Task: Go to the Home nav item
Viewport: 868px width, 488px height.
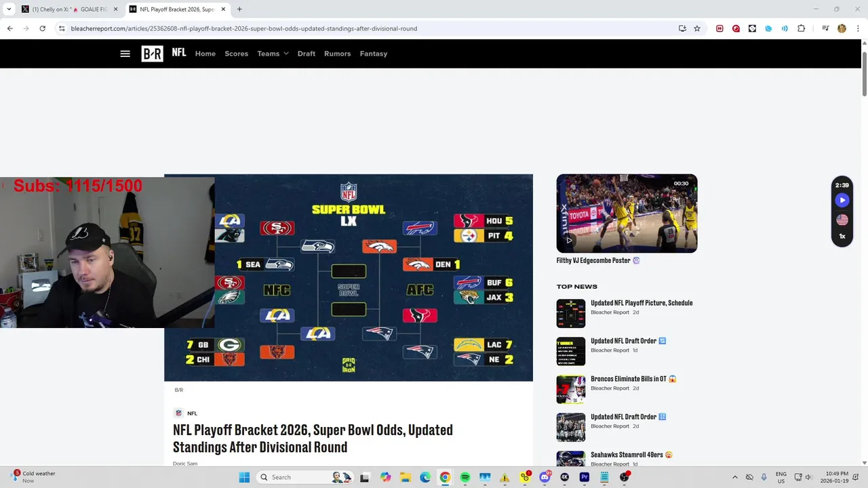Action: coord(205,54)
